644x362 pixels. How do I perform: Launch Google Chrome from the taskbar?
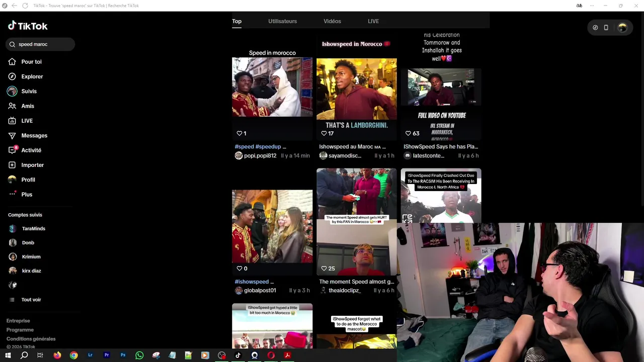[74, 355]
